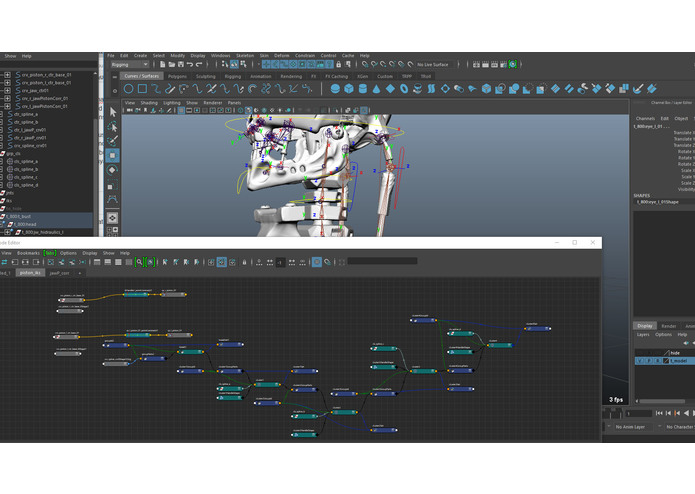The height and width of the screenshot is (494, 695).
Task: Expand crv_jaw_ctr01 in Outliner
Action: (x=8, y=91)
